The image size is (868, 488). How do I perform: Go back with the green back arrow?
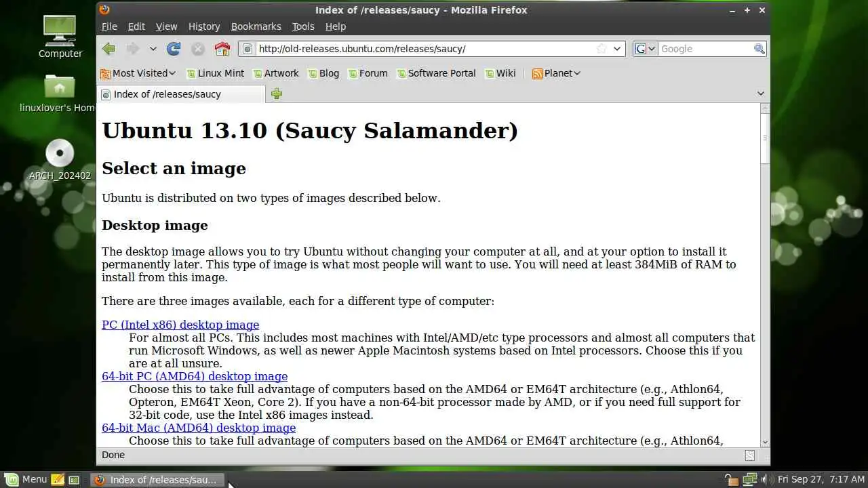pyautogui.click(x=108, y=49)
